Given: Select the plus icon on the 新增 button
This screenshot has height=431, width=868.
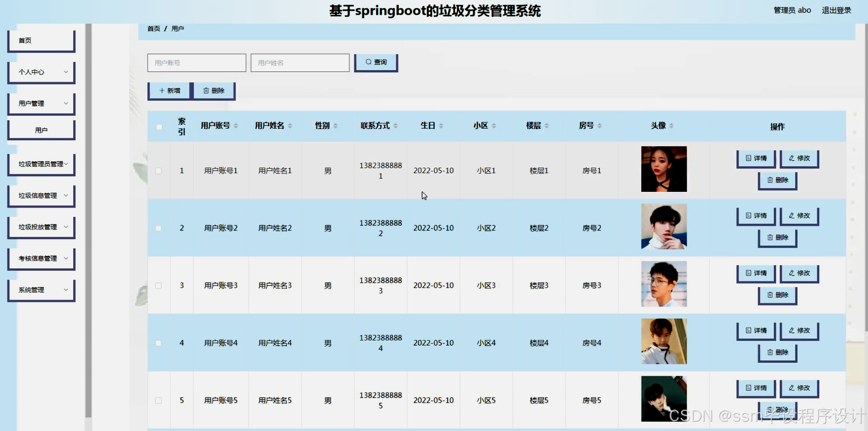Looking at the screenshot, I should tap(161, 91).
